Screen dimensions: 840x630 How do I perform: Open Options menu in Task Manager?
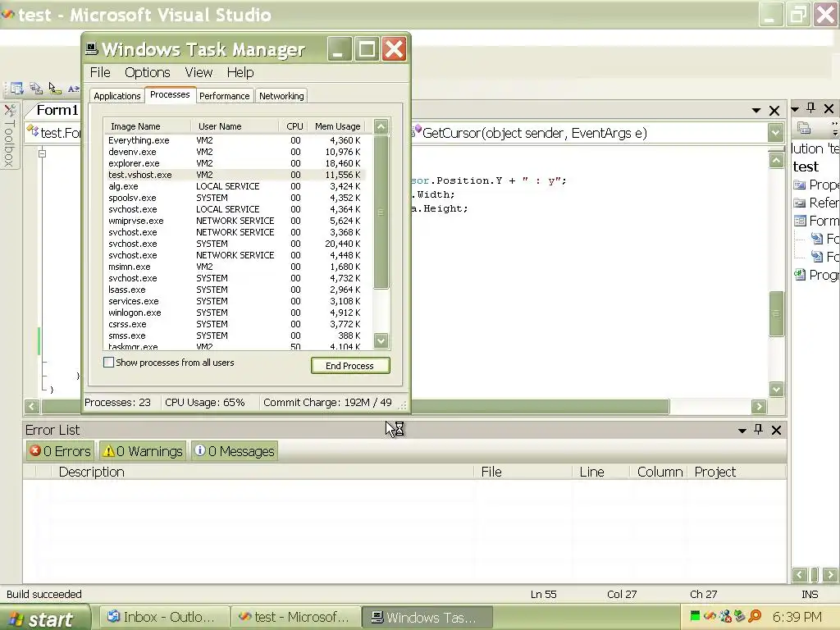(148, 72)
